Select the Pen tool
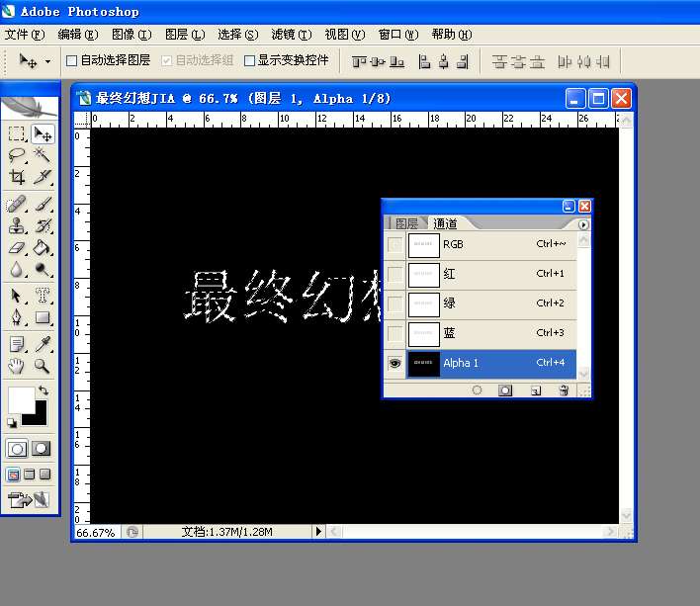The width and height of the screenshot is (700, 606). (x=17, y=317)
